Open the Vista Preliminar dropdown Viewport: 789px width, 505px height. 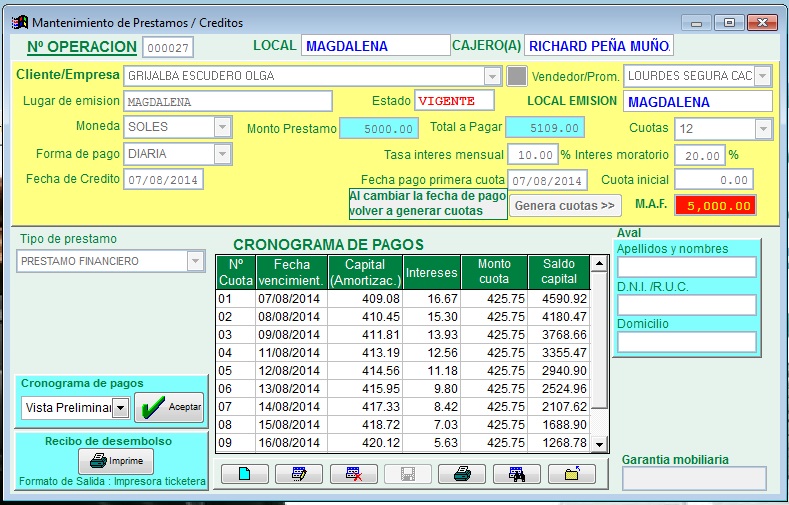120,408
